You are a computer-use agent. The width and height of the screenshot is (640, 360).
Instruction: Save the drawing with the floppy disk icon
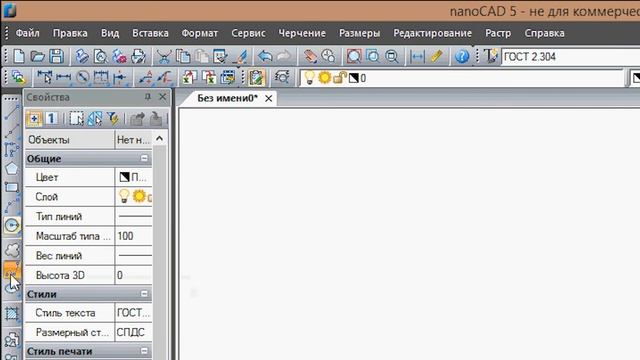click(x=56, y=56)
